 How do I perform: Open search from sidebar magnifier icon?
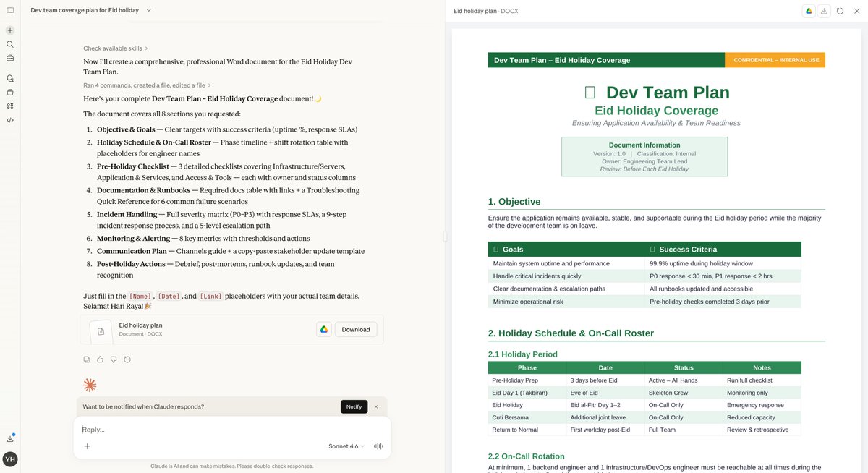[x=10, y=44]
